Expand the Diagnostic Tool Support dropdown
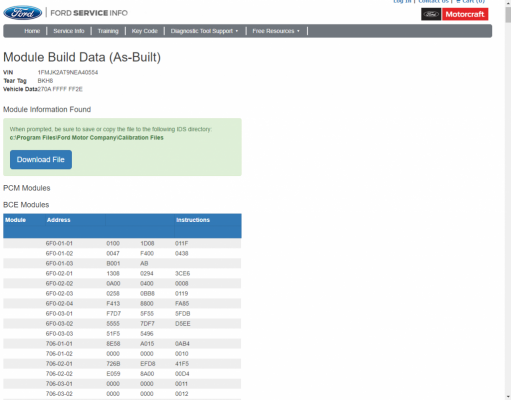Screen dimensions: 511x400 point(204,31)
